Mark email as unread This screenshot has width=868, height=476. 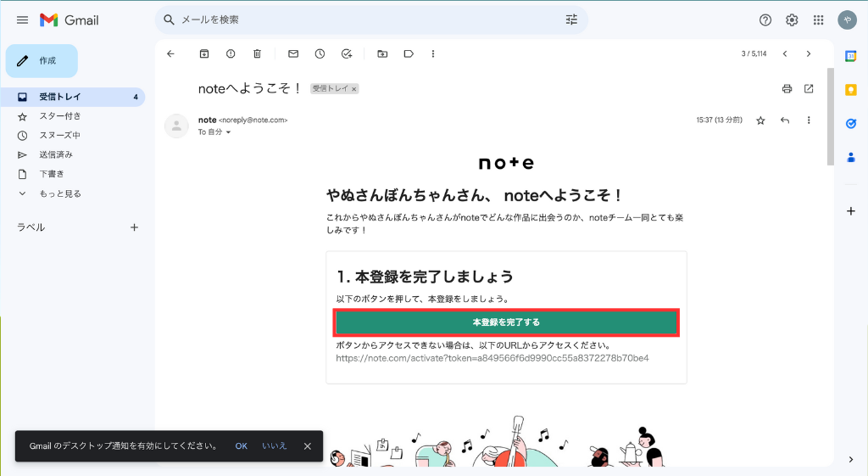coord(293,53)
